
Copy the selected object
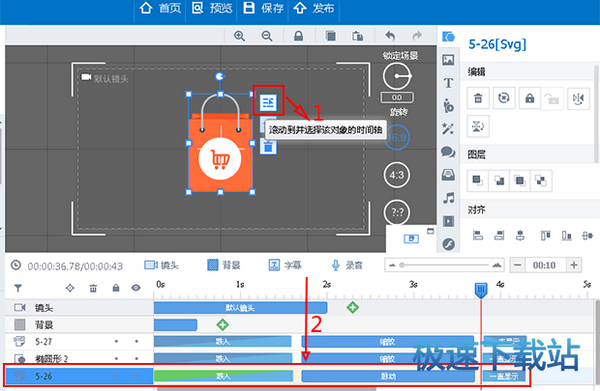[x=330, y=36]
